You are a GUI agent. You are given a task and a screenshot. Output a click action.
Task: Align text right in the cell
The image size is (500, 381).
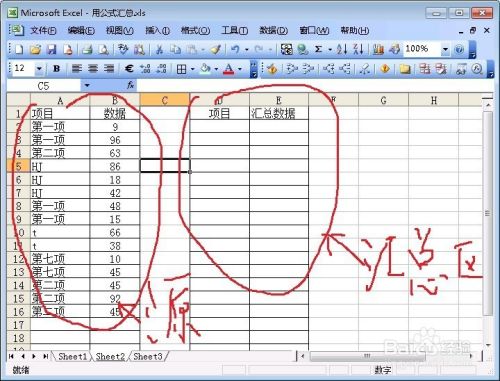pos(109,69)
